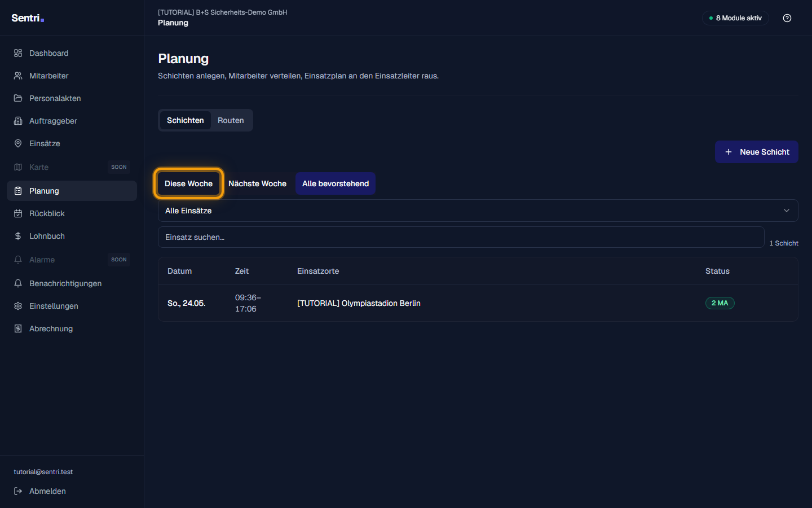The image size is (812, 508).
Task: Click the Abmelden logout icon
Action: (x=18, y=491)
